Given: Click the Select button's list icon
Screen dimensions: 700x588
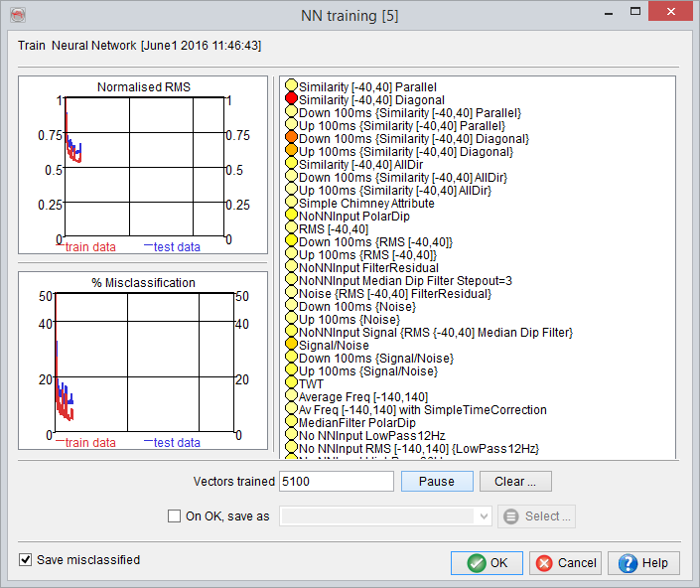Looking at the screenshot, I should pos(510,516).
